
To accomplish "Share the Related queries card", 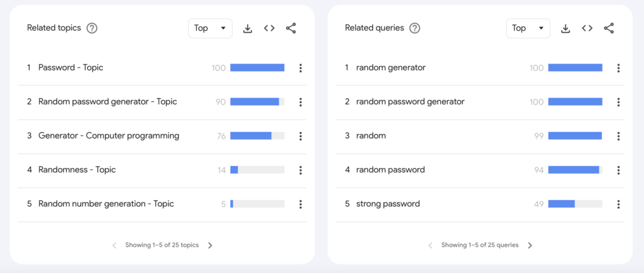I will (x=609, y=28).
